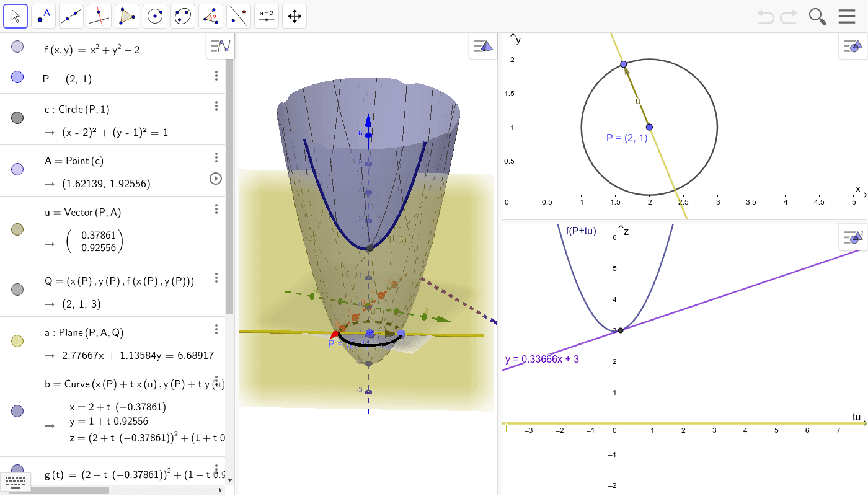Open the virtual keyboard
The image size is (868, 496).
[15, 482]
